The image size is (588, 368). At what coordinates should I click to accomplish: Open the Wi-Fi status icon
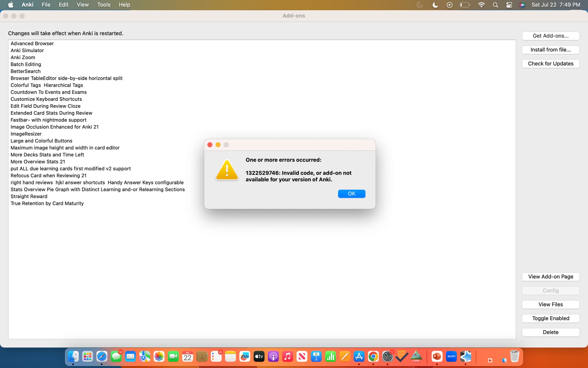coord(481,5)
